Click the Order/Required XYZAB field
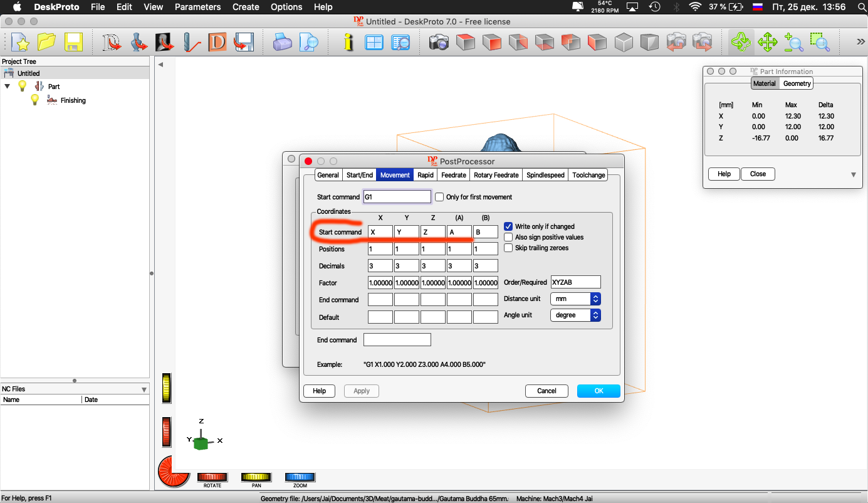 [x=575, y=282]
